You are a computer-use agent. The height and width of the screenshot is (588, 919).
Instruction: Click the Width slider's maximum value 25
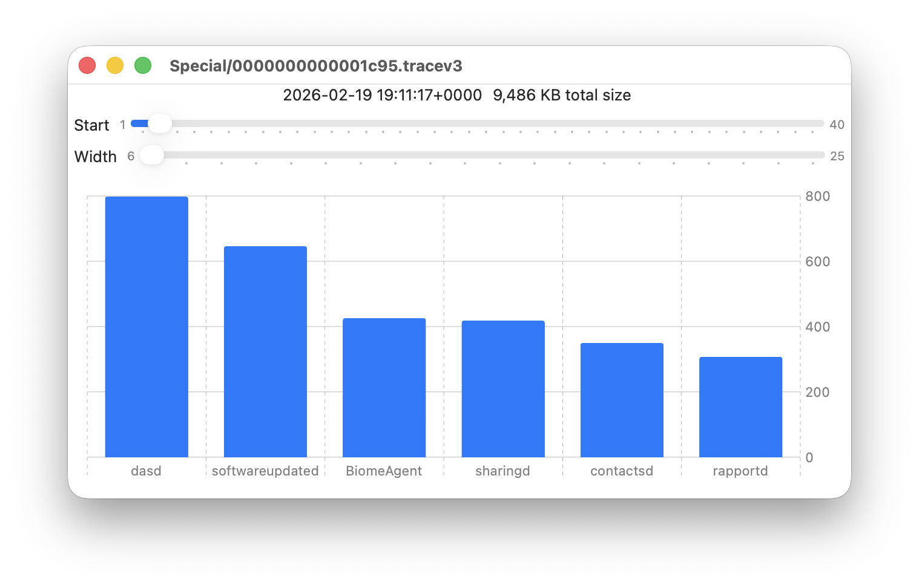[x=837, y=156]
